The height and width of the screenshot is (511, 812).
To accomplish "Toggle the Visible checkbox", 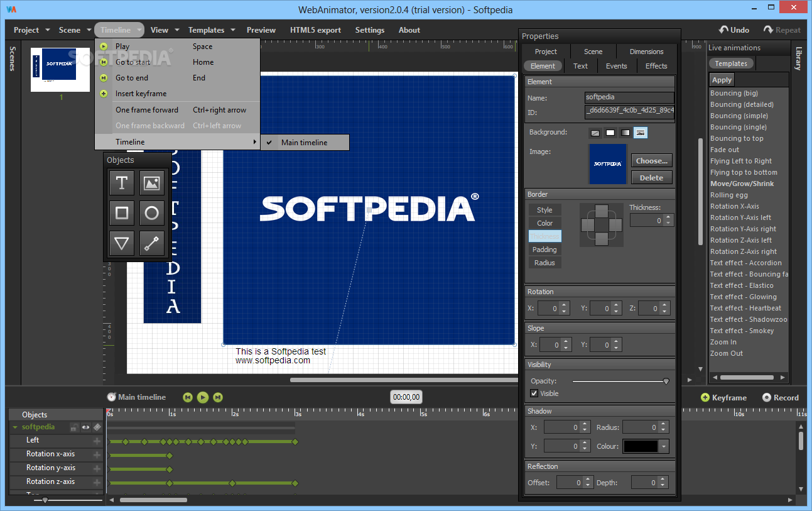I will [534, 393].
